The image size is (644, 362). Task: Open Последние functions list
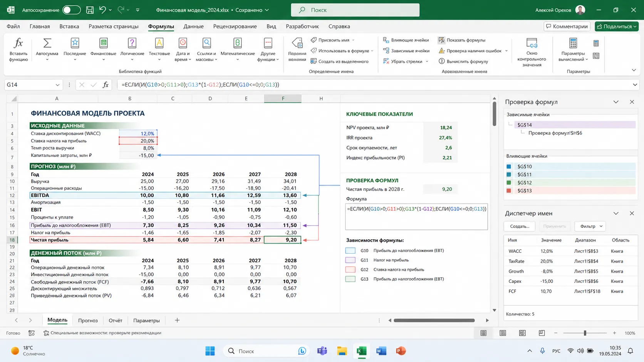[x=75, y=49]
